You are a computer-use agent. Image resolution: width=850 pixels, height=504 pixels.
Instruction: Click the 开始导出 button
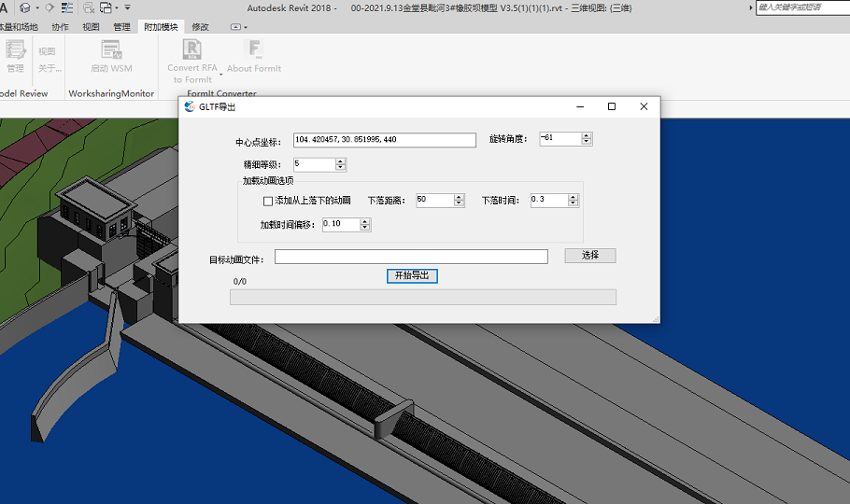tap(412, 276)
